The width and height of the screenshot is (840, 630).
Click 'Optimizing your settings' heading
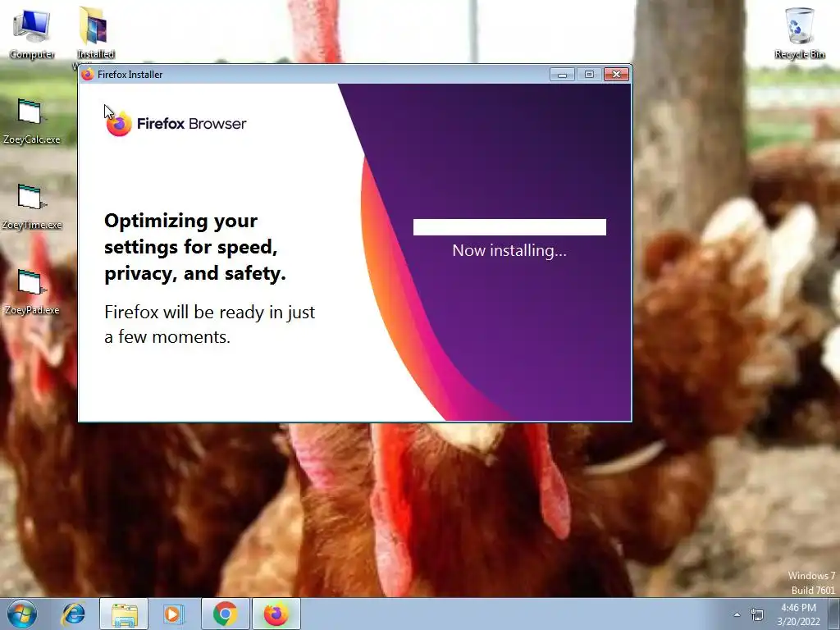[195, 247]
